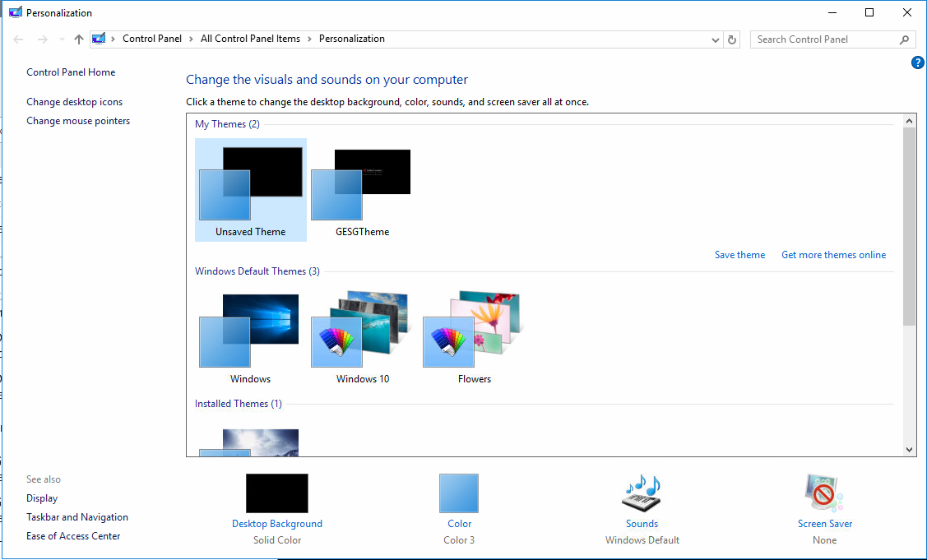Open the Desktop Background settings
Image resolution: width=927 pixels, height=560 pixels.
coord(277,523)
